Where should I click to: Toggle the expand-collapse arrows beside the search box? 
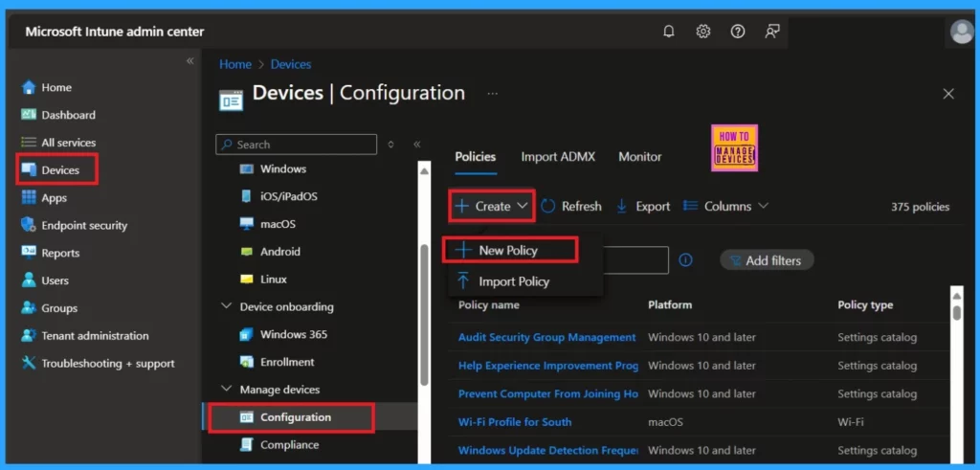click(390, 145)
